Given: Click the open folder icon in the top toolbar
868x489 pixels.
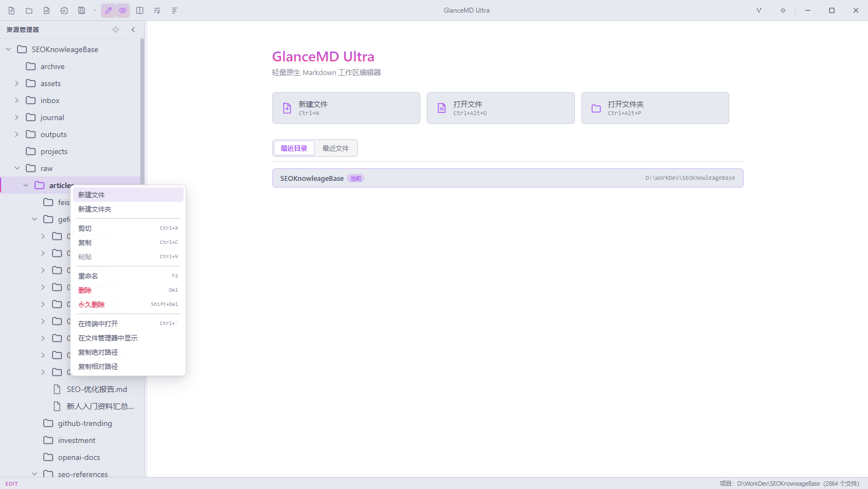Looking at the screenshot, I should coord(29,10).
